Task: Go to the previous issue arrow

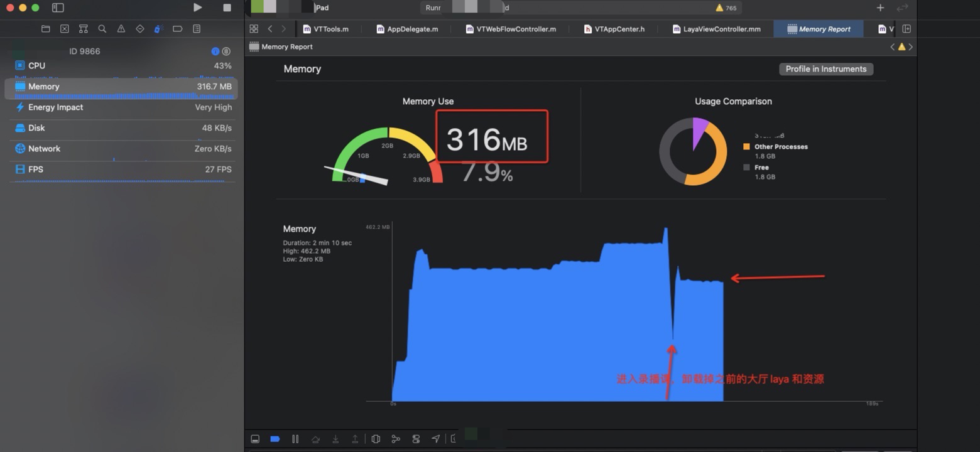Action: pos(893,47)
